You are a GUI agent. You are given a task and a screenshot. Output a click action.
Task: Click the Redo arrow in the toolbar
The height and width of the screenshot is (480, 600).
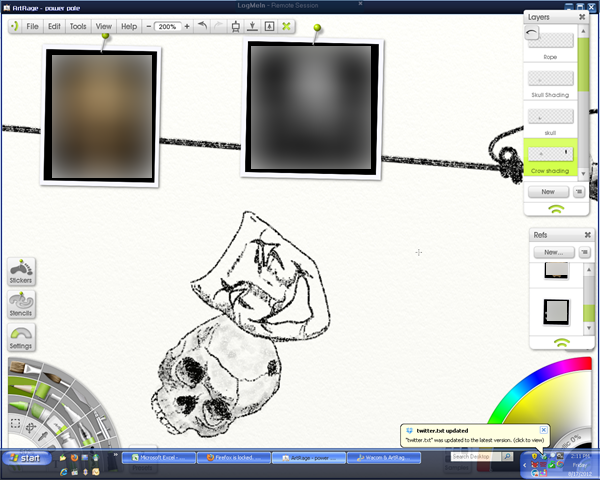tap(218, 26)
